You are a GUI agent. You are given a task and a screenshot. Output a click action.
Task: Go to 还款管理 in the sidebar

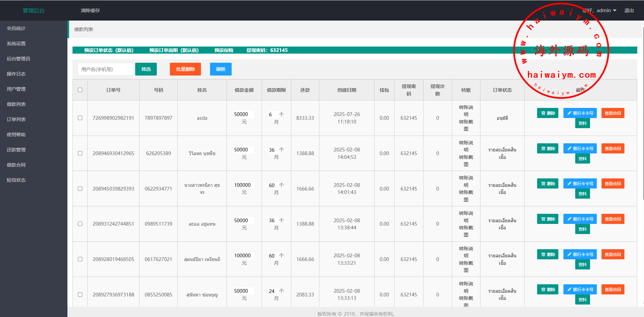coord(16,150)
